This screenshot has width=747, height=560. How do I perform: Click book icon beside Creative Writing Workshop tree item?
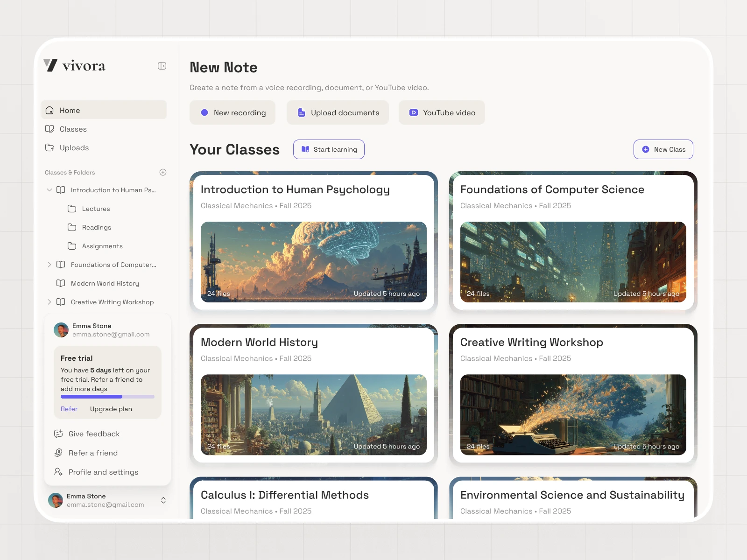(61, 302)
